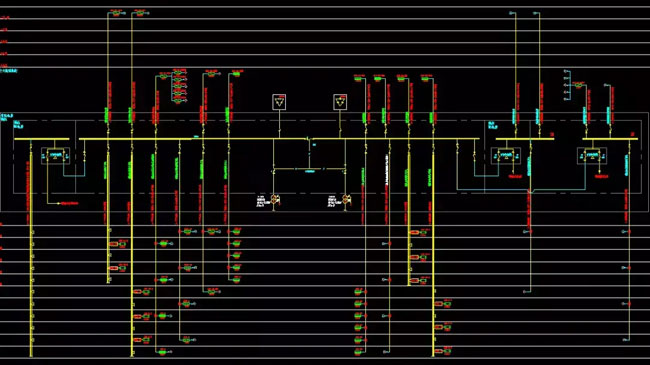Select the left boxed delta symbol

pyautogui.click(x=279, y=102)
